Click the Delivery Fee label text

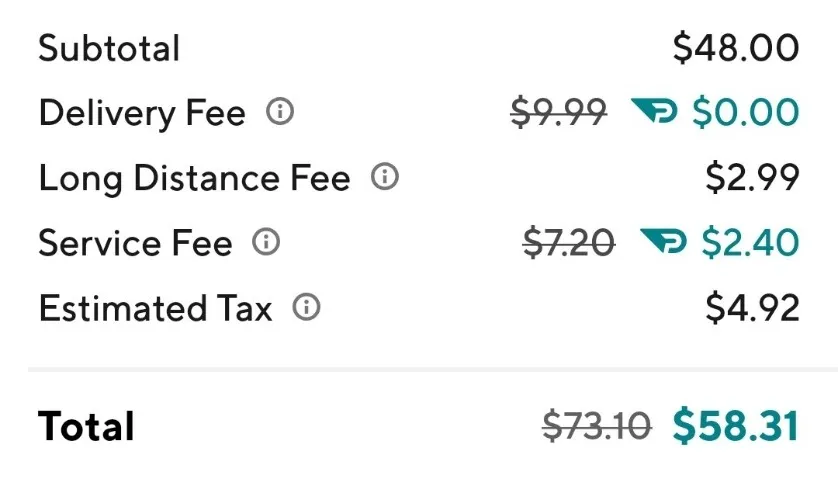point(142,114)
